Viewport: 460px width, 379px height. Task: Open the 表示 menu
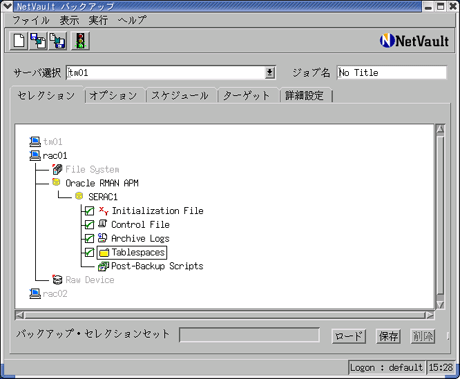[69, 20]
